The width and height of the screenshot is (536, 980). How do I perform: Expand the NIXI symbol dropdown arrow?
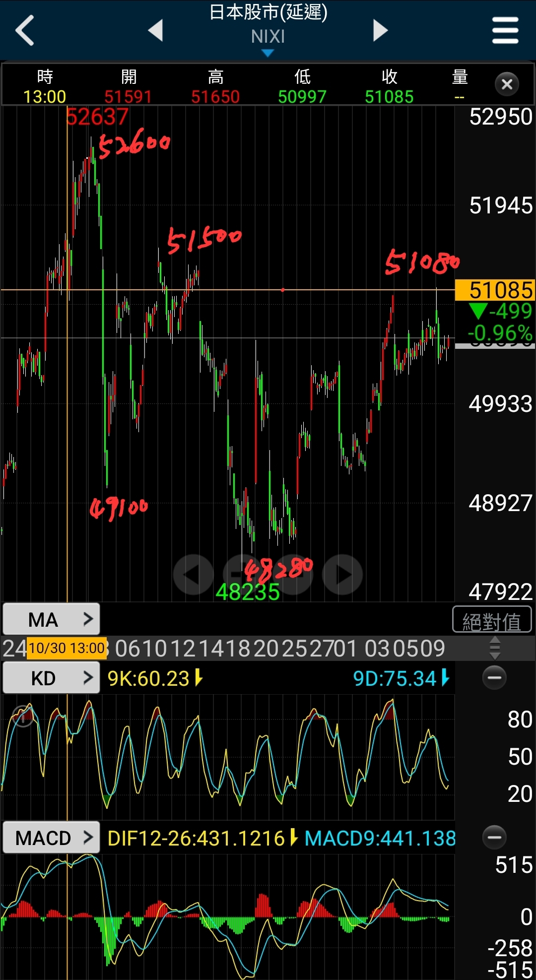(x=268, y=53)
